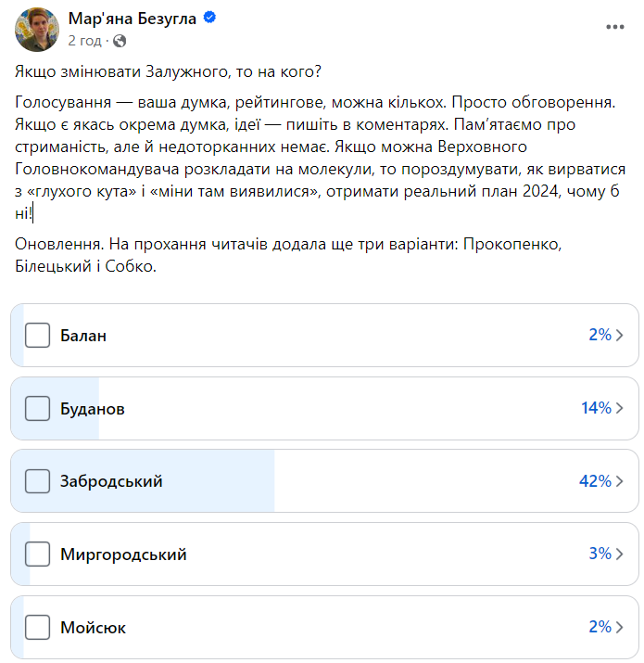Expand voters chevron for Мойсюк

click(620, 627)
